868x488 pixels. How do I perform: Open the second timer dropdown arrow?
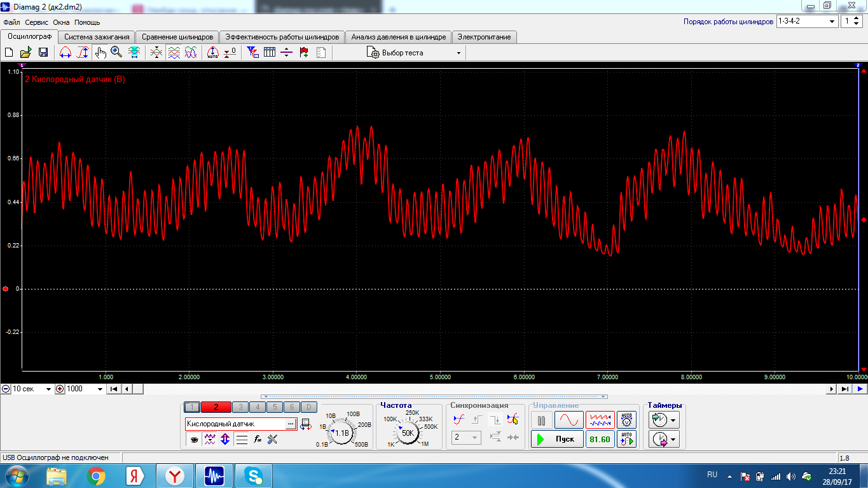pos(673,439)
